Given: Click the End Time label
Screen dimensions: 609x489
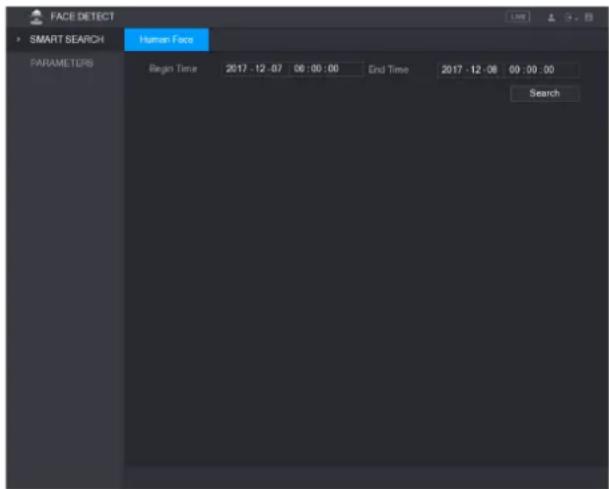Looking at the screenshot, I should click(x=388, y=70).
